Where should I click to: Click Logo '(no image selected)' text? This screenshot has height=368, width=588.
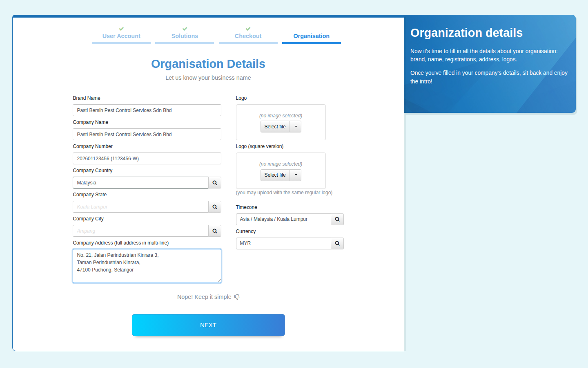[281, 116]
